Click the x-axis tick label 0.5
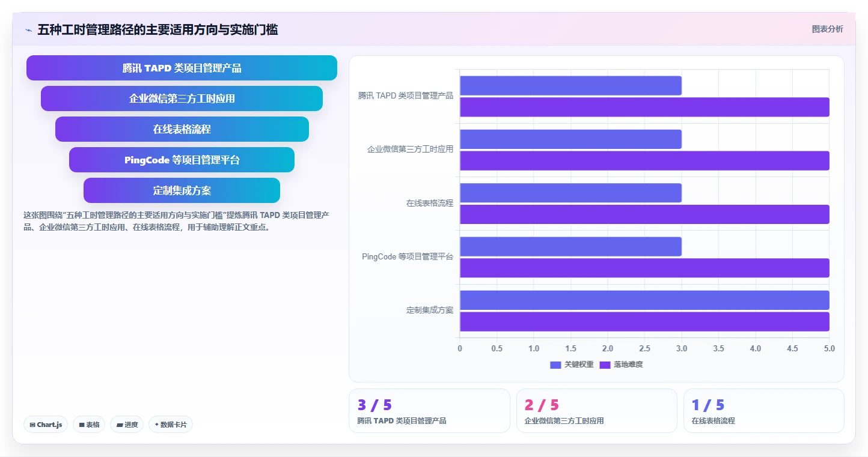This screenshot has width=868, height=457. click(x=497, y=348)
